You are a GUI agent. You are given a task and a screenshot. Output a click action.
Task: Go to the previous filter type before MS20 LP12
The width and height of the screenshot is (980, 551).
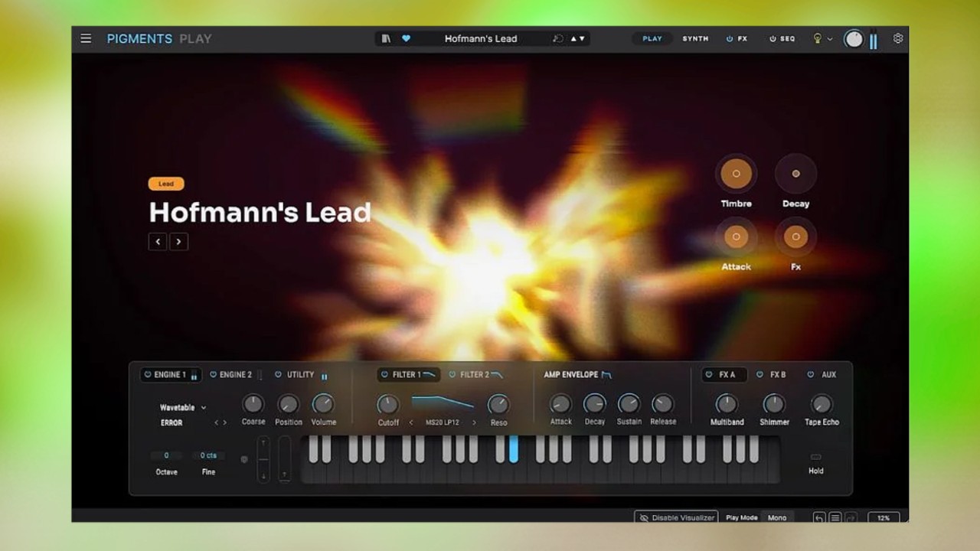(x=411, y=422)
